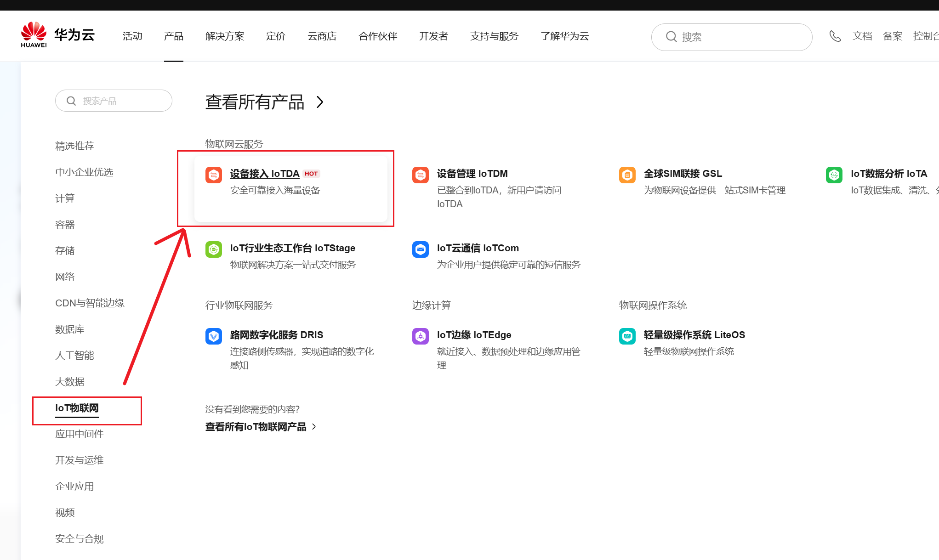Click the IoTDA device access icon
The width and height of the screenshot is (939, 560).
213,175
